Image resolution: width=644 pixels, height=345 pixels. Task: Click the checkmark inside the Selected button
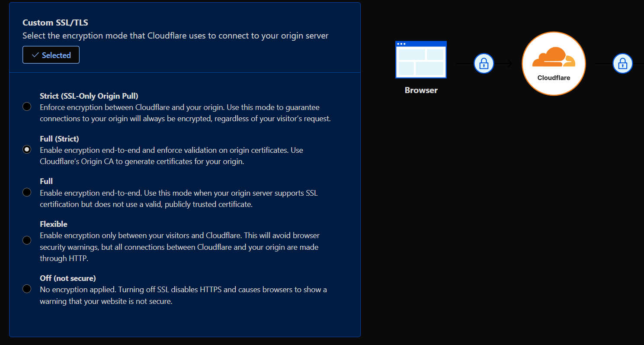click(35, 55)
